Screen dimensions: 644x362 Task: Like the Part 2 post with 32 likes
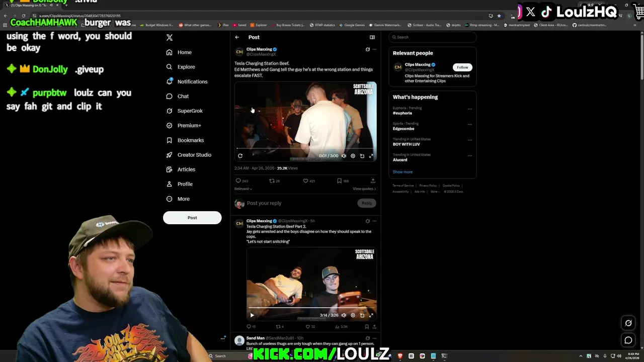tap(310, 327)
